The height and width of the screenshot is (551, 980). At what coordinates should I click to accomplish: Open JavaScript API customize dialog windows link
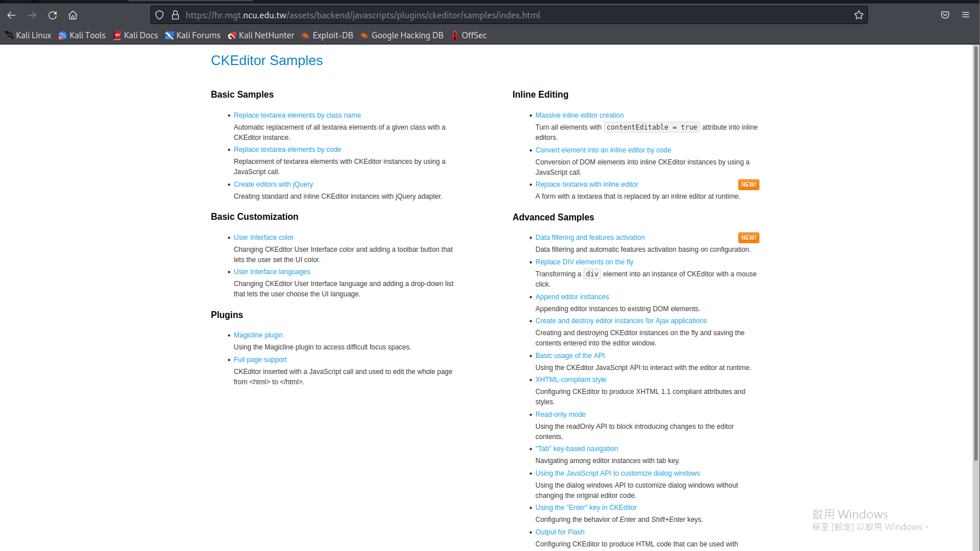(x=618, y=473)
